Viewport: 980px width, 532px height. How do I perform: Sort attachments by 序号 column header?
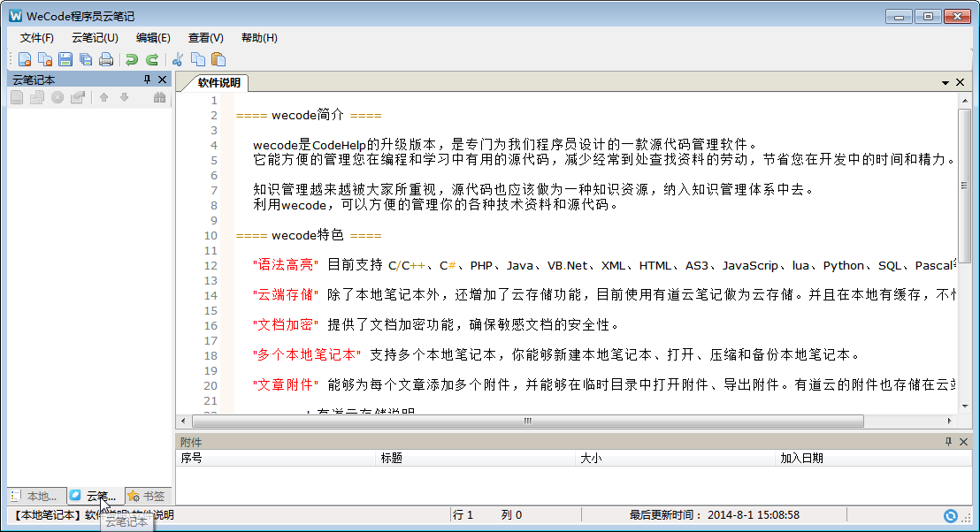coord(276,458)
